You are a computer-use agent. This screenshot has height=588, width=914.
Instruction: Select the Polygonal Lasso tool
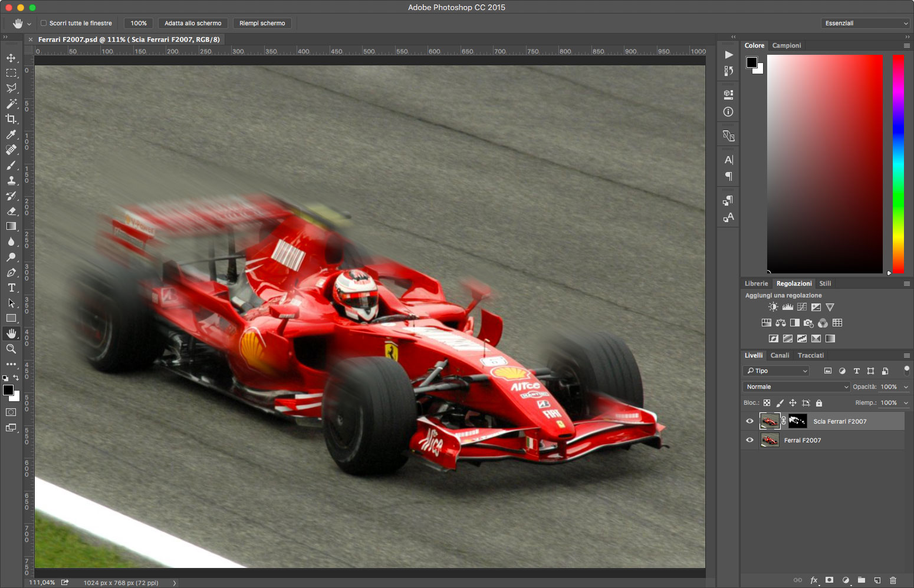click(x=11, y=88)
